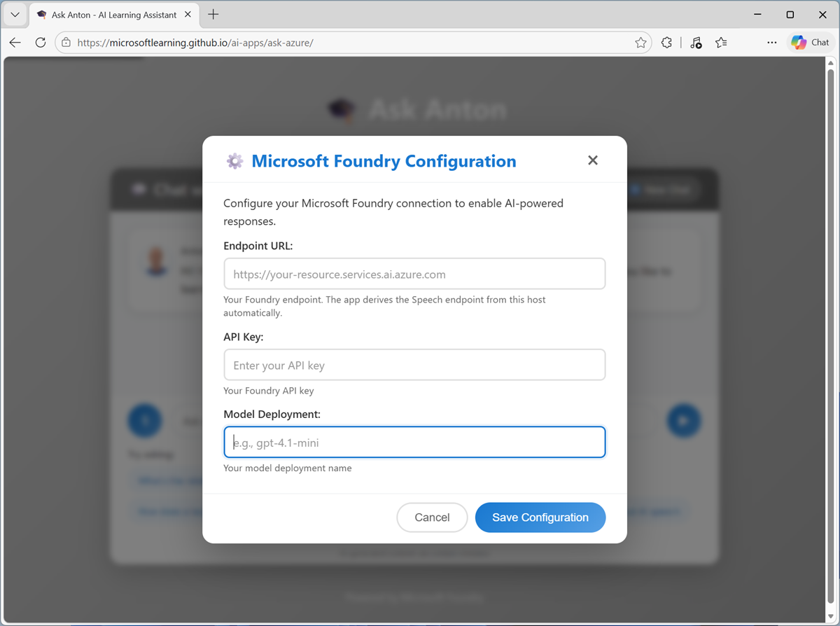Screen dimensions: 840x626
Task: Select the Ask Anton browser tab
Action: 112,15
